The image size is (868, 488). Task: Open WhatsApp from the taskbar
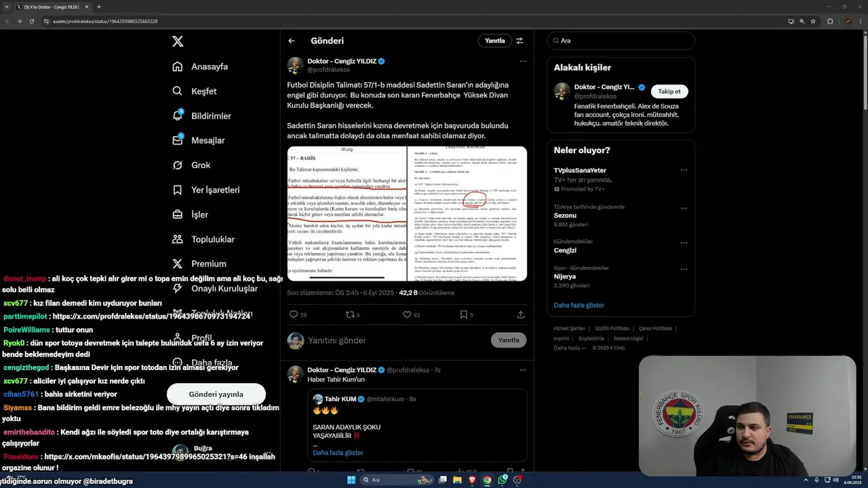pyautogui.click(x=502, y=480)
